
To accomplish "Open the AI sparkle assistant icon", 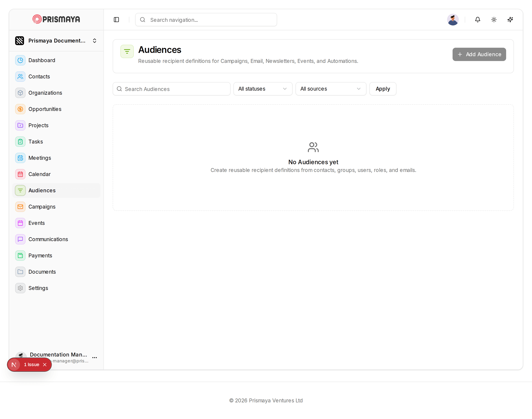I will tap(510, 20).
